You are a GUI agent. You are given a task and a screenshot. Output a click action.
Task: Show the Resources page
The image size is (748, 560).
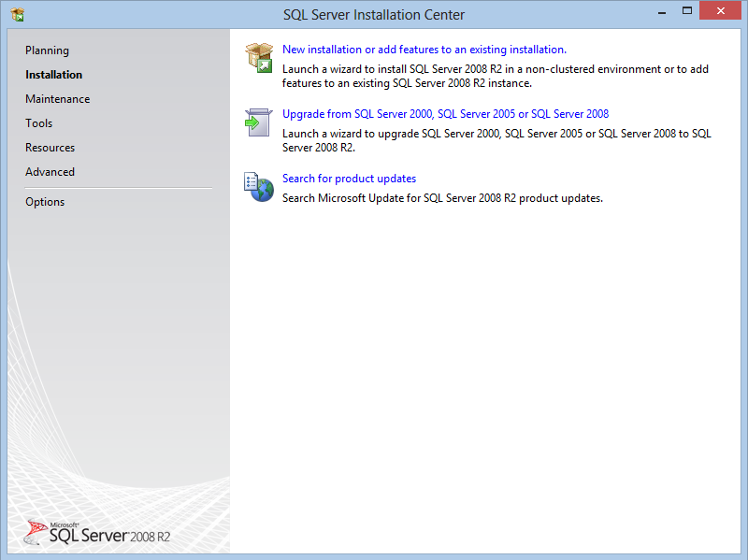tap(50, 148)
